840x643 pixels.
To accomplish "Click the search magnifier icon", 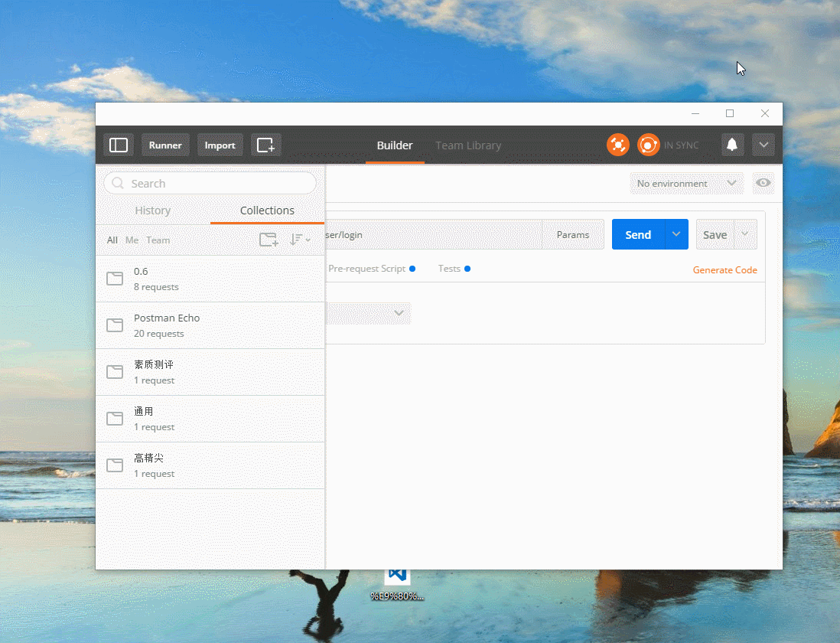I will 118,183.
